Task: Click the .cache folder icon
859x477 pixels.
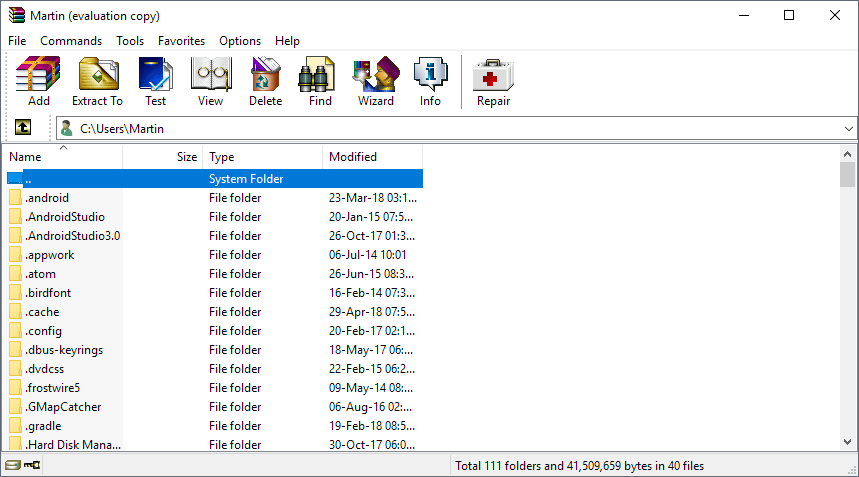Action: 15,312
